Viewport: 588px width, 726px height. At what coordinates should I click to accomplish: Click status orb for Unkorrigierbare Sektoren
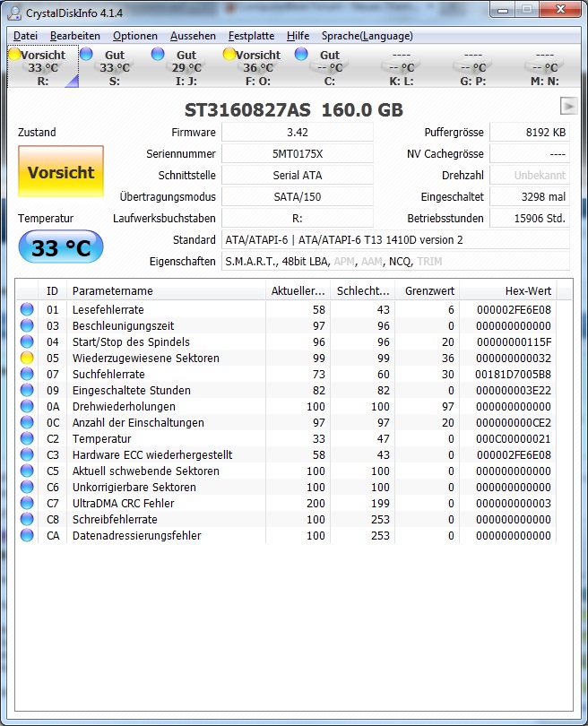27,487
